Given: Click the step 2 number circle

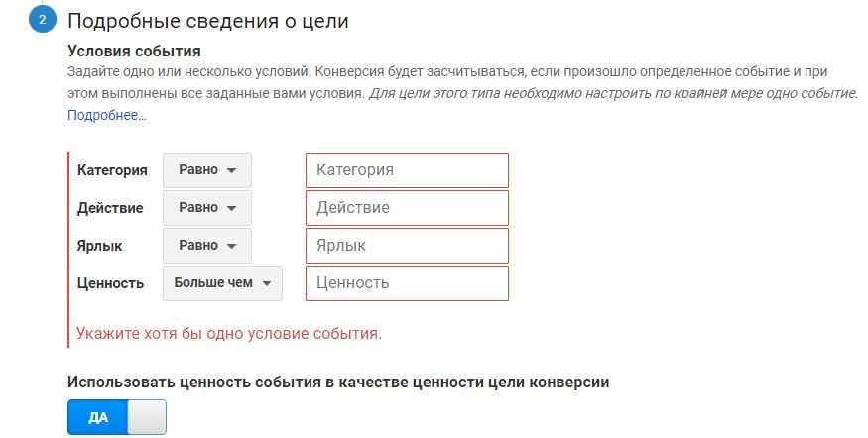Looking at the screenshot, I should pos(42,20).
